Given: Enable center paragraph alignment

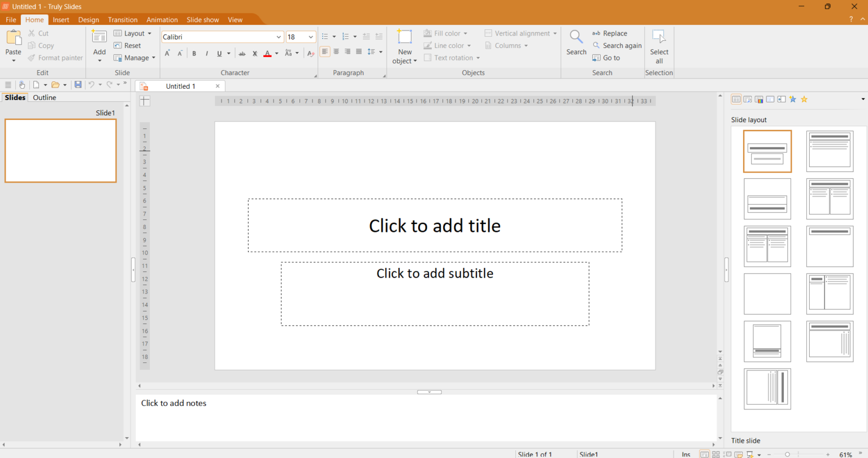Looking at the screenshot, I should pos(336,51).
